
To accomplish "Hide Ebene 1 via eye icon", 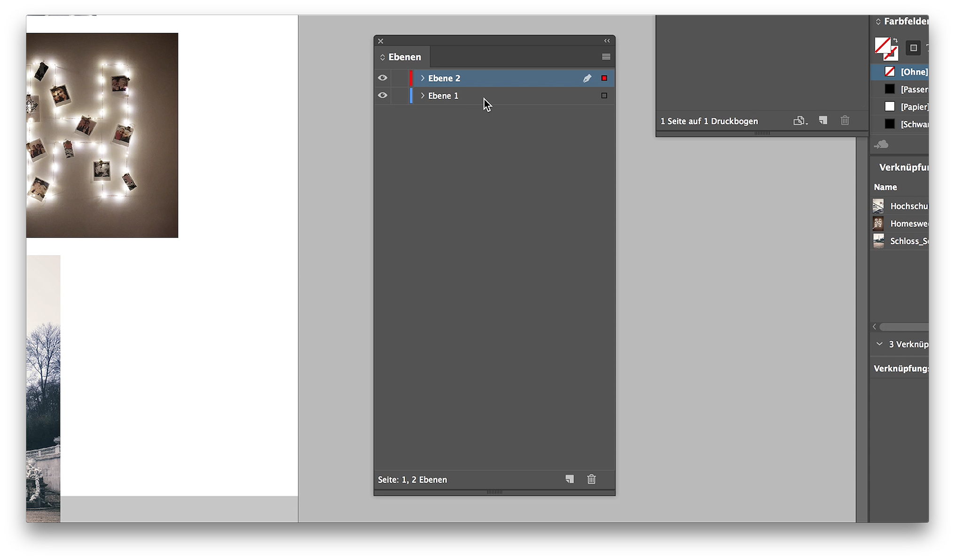I will tap(383, 95).
